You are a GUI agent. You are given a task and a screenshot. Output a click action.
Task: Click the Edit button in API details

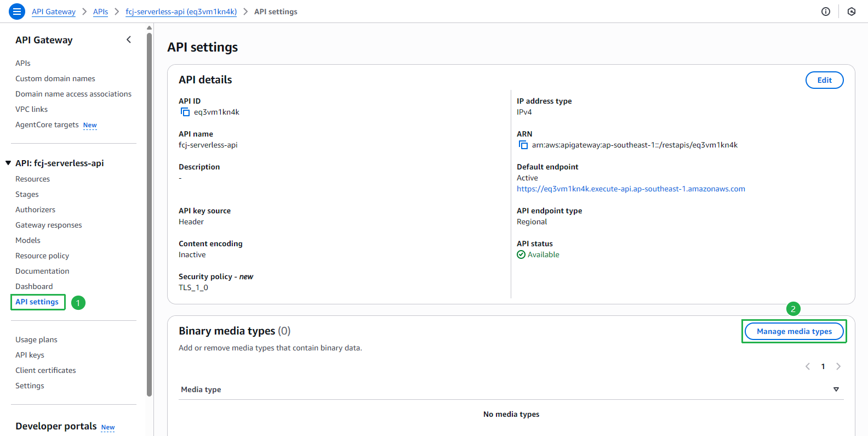click(x=824, y=80)
